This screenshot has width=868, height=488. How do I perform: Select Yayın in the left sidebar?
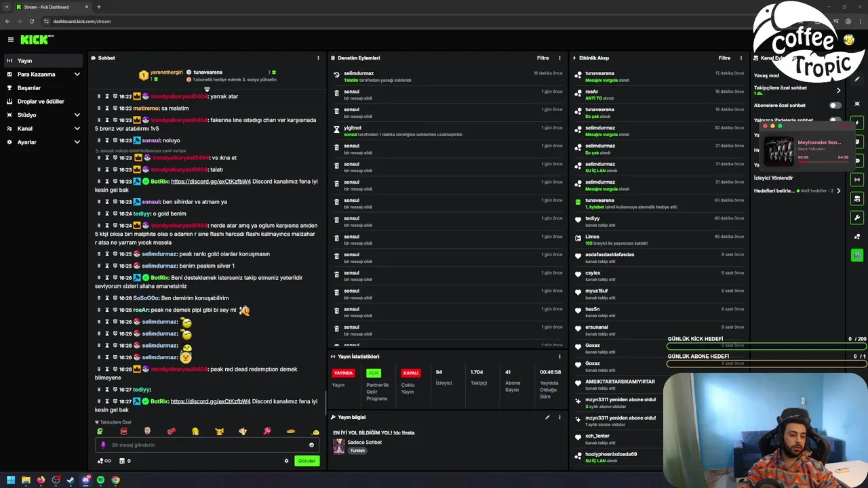[43, 60]
